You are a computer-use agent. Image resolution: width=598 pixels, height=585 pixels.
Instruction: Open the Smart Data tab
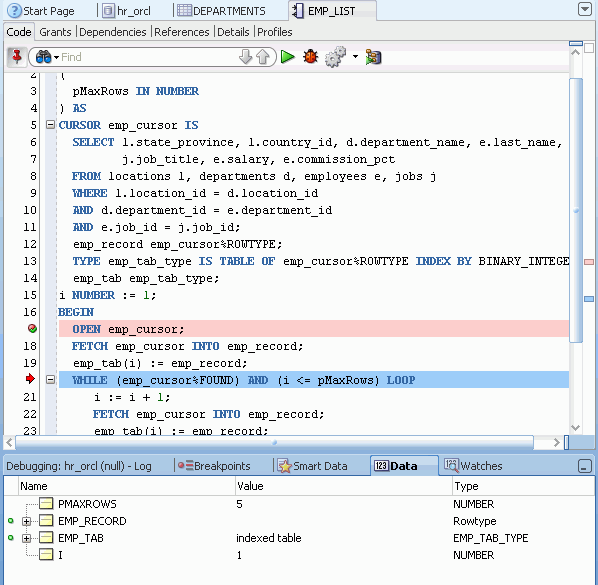coord(312,466)
